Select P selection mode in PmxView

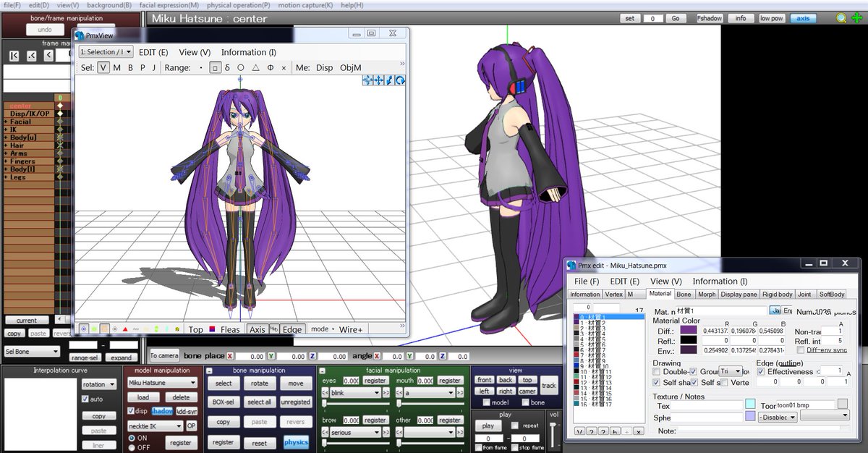point(142,67)
